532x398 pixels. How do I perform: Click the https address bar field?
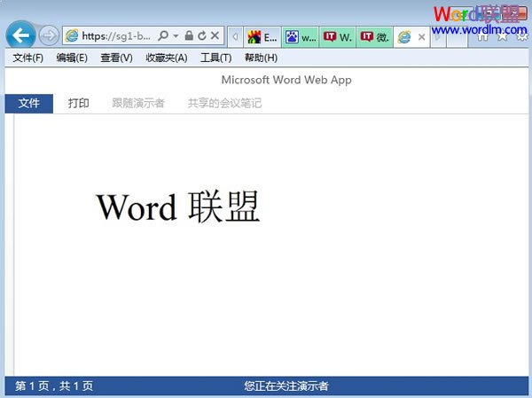111,36
